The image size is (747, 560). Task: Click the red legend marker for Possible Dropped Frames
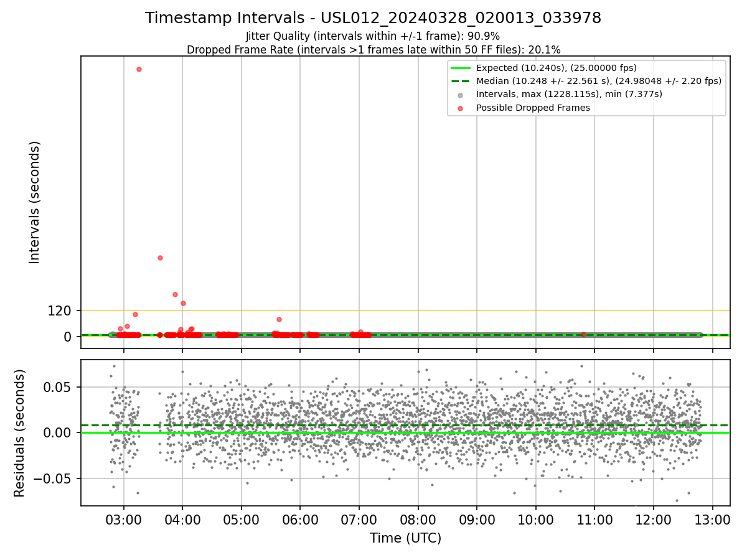coord(460,108)
